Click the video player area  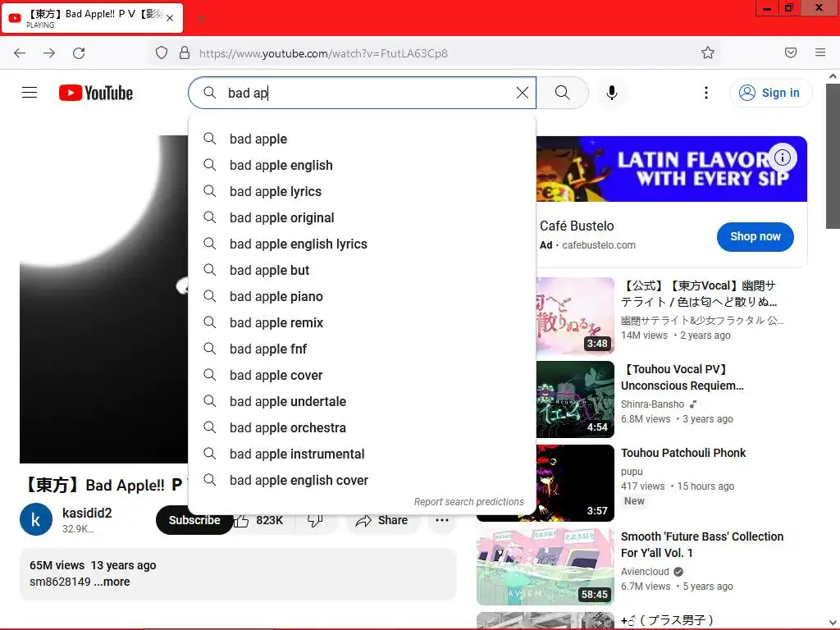104,299
